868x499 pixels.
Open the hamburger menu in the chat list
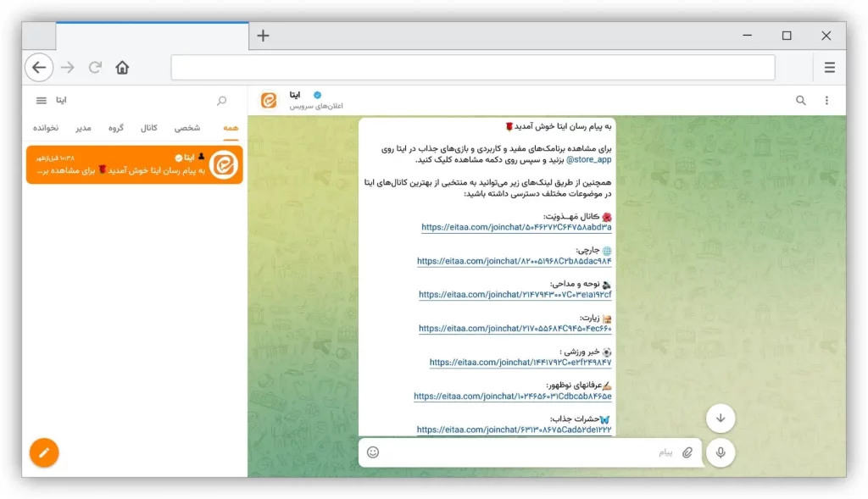[41, 101]
